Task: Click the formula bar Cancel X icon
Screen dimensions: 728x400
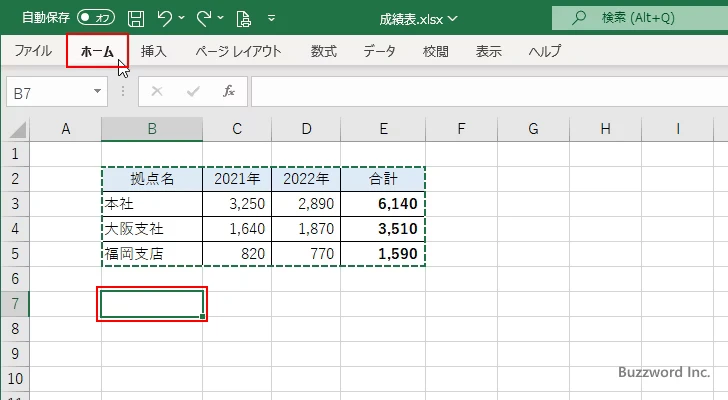Action: [157, 91]
